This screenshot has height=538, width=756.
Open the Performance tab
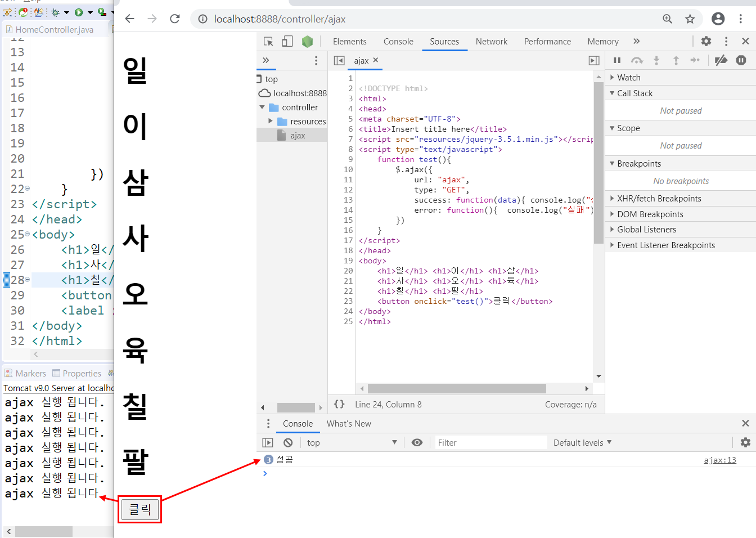coord(547,42)
